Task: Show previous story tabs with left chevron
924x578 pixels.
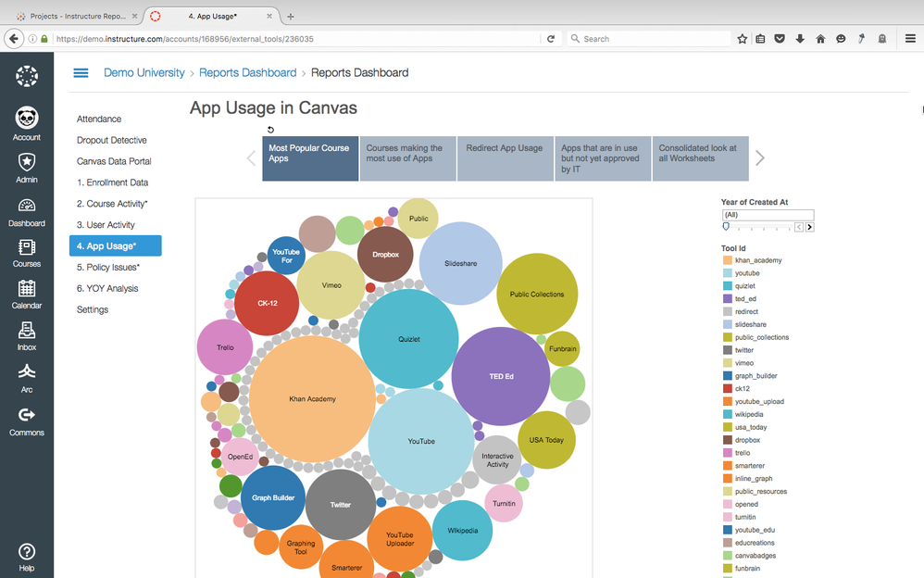Action: (x=251, y=158)
